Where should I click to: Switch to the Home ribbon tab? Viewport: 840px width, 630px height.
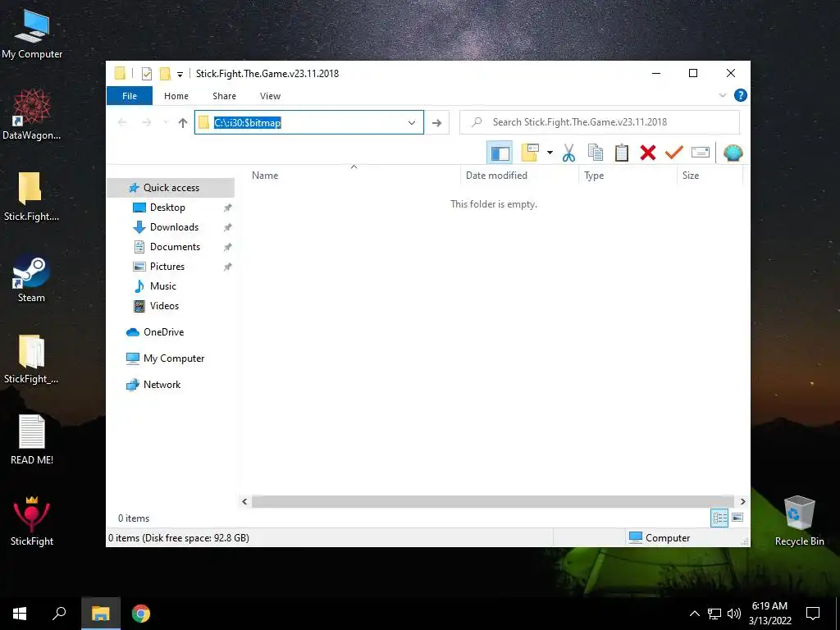pyautogui.click(x=176, y=96)
